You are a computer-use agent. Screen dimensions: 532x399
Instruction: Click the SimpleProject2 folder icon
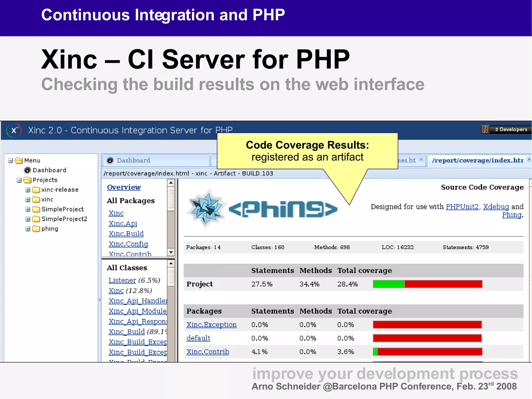(36, 219)
